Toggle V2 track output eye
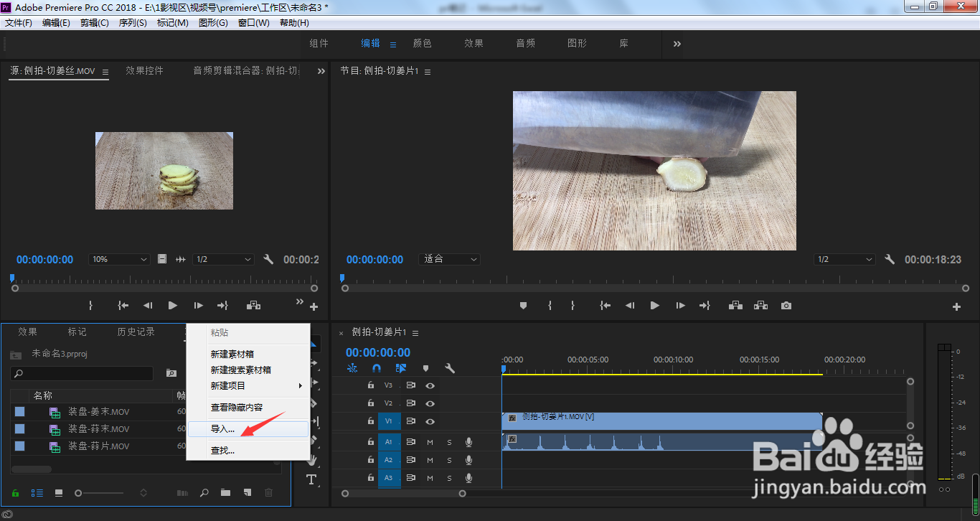Viewport: 980px width, 521px height. click(430, 403)
